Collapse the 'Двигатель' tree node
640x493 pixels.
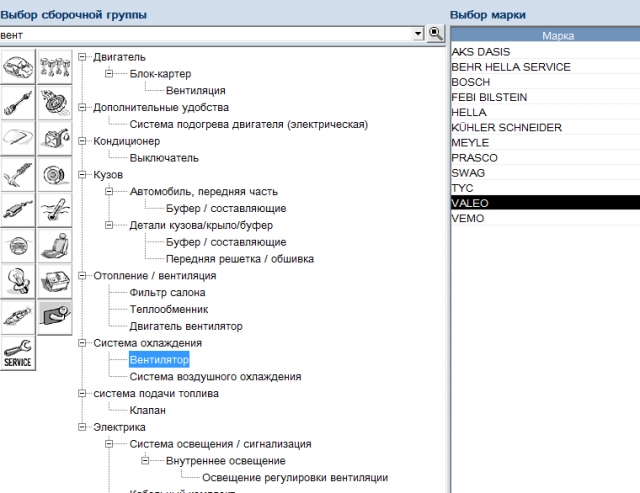(82, 57)
